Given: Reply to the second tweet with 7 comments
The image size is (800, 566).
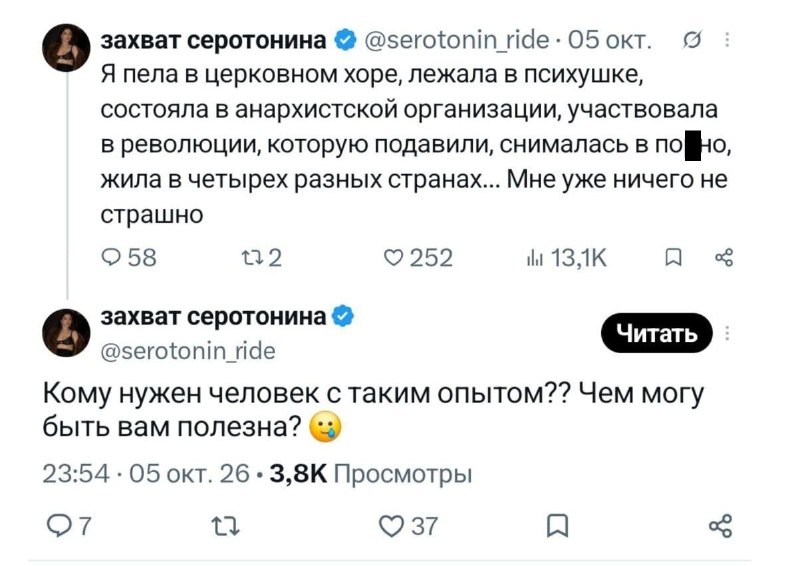Looking at the screenshot, I should pos(69,526).
